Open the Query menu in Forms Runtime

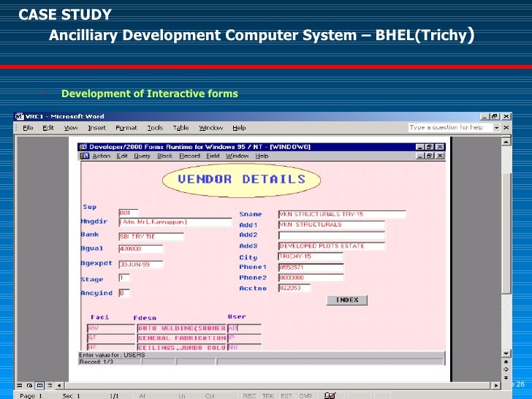(x=142, y=156)
